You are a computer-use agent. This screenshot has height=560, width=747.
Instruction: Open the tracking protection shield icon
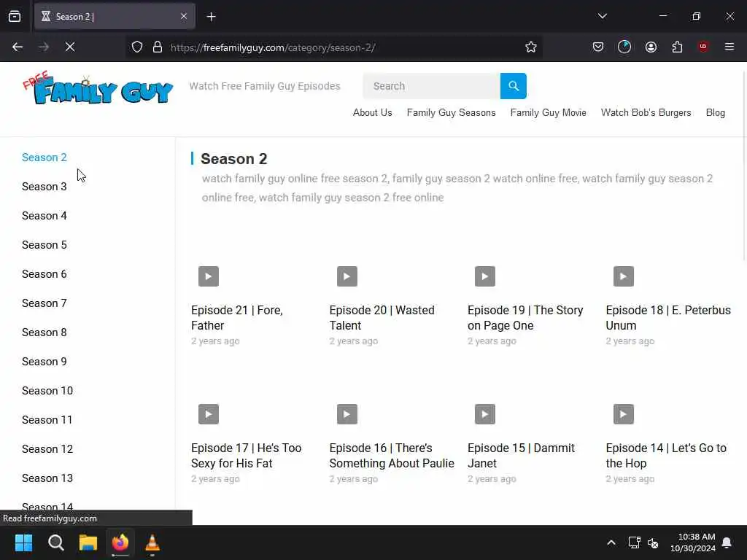(x=137, y=47)
